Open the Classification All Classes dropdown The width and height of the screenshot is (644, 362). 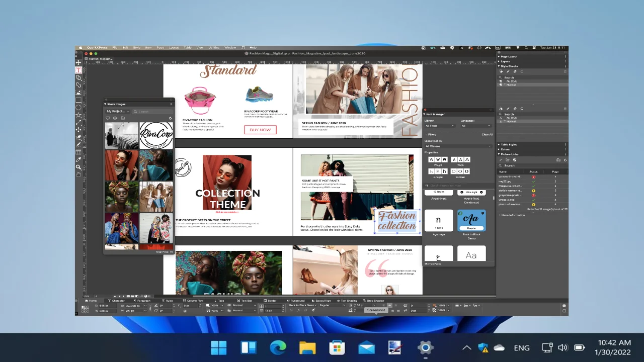click(x=458, y=146)
